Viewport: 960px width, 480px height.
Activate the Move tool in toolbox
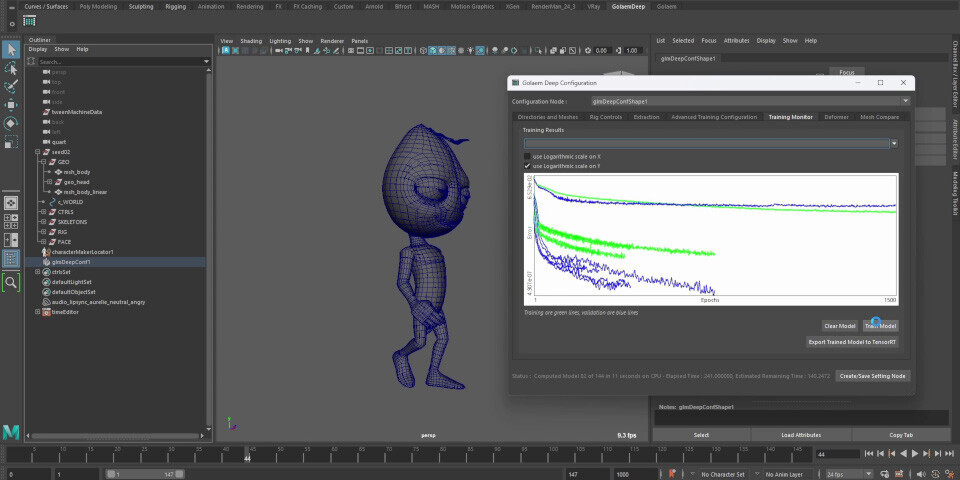(x=11, y=105)
